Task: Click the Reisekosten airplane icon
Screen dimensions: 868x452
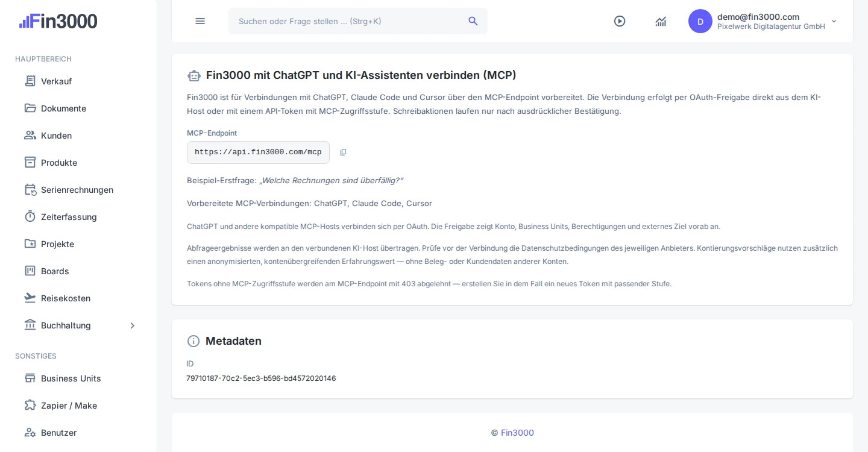Action: click(30, 298)
